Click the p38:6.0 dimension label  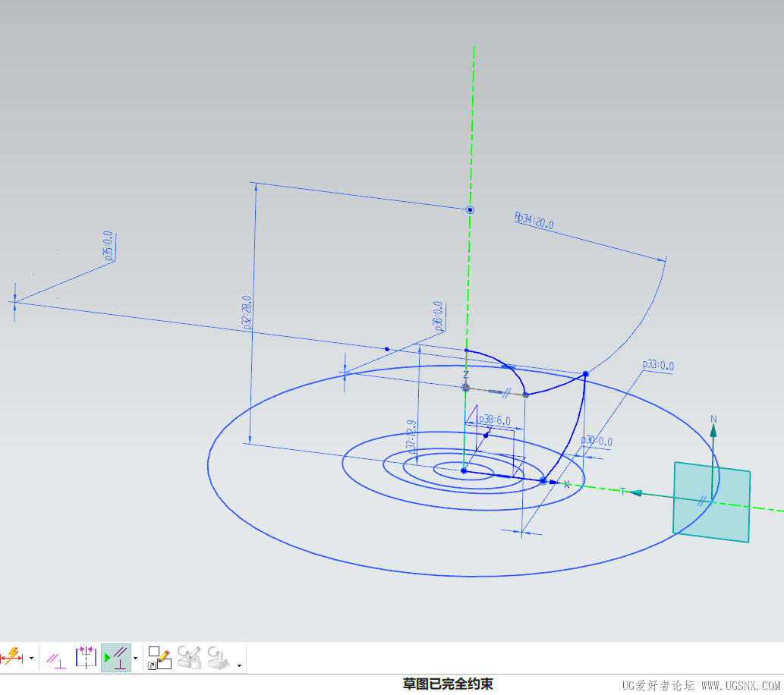coord(494,420)
